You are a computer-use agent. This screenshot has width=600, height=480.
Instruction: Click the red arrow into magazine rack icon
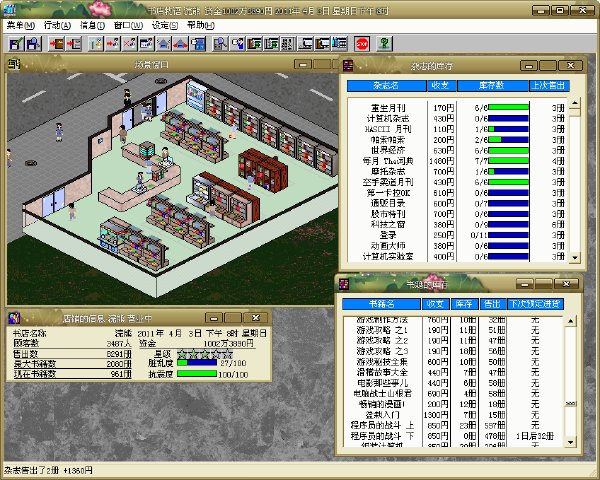(x=74, y=44)
